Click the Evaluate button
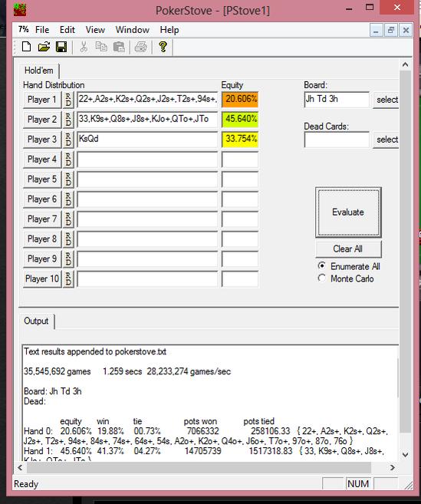 (x=348, y=212)
